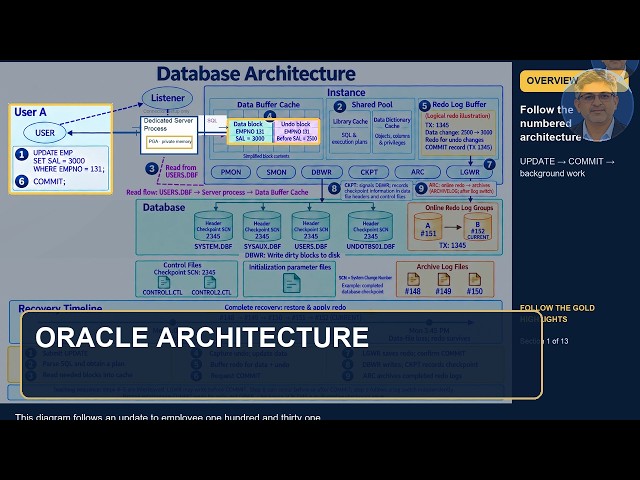
Task: Click 'Complete recovery: restore & apply redo' text
Action: pyautogui.click(x=285, y=307)
